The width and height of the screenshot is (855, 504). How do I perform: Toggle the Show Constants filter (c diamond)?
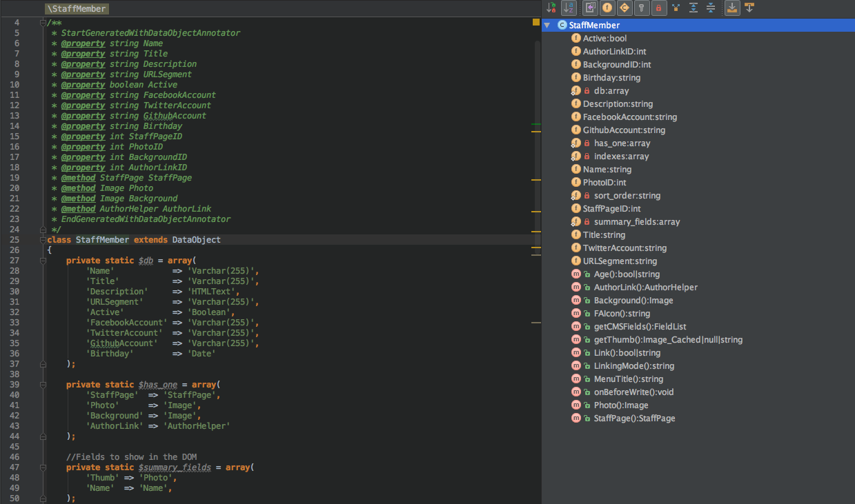pos(623,8)
